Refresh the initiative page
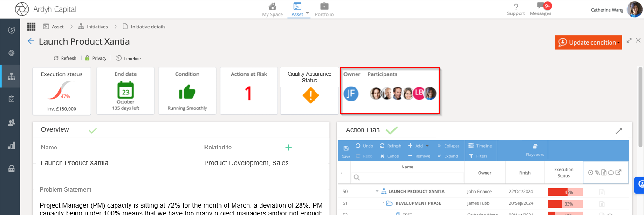This screenshot has height=215, width=644. coord(65,58)
